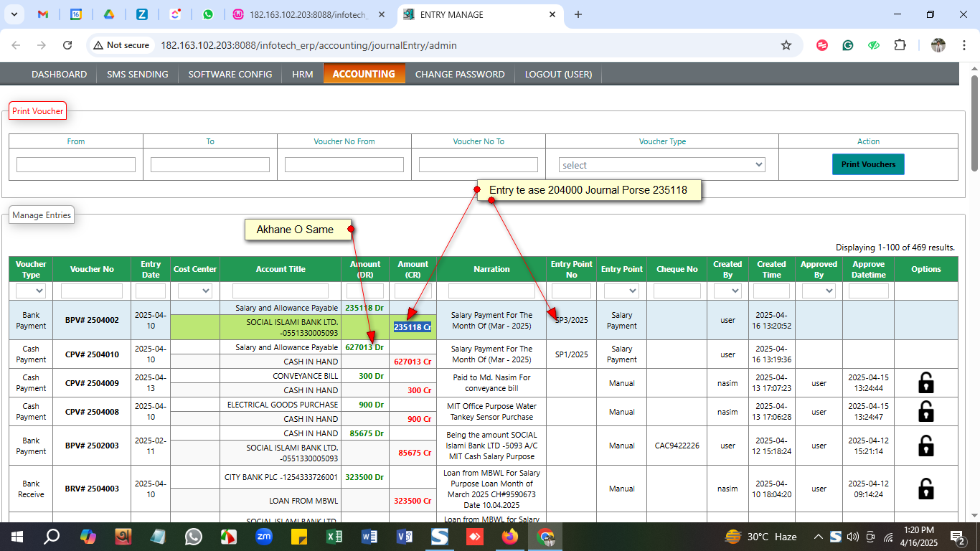Open the ACCOUNTING menu
Image resolution: width=980 pixels, height=551 pixels.
(x=364, y=74)
